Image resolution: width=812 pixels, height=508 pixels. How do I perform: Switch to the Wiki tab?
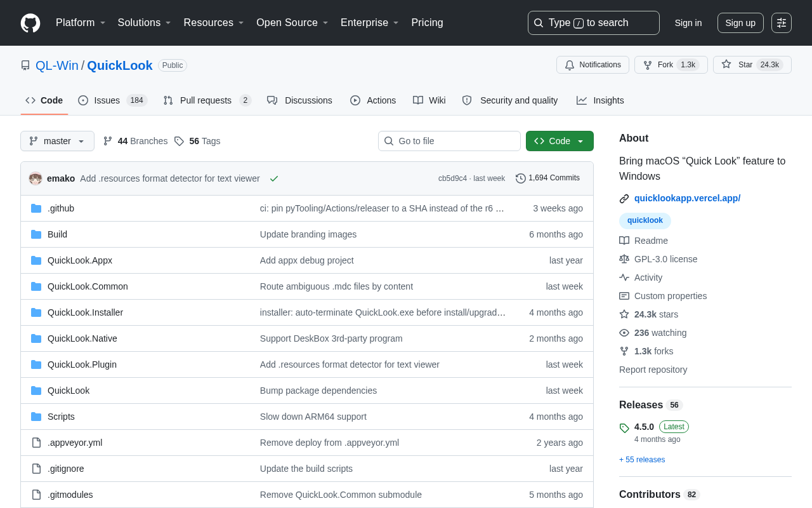[429, 100]
